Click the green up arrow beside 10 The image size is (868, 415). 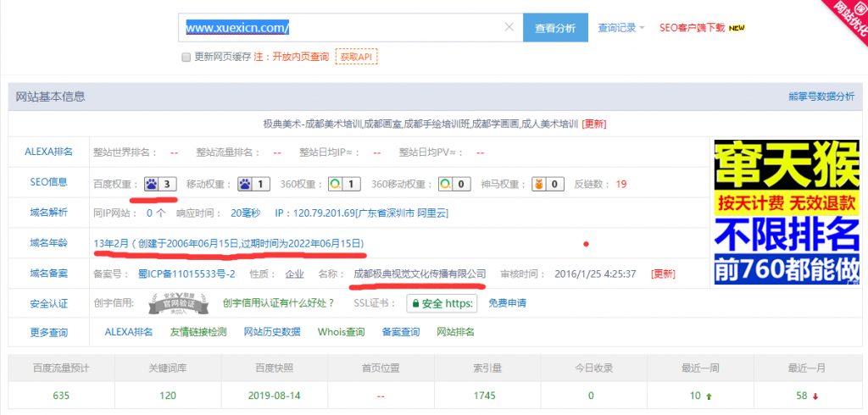click(x=708, y=396)
